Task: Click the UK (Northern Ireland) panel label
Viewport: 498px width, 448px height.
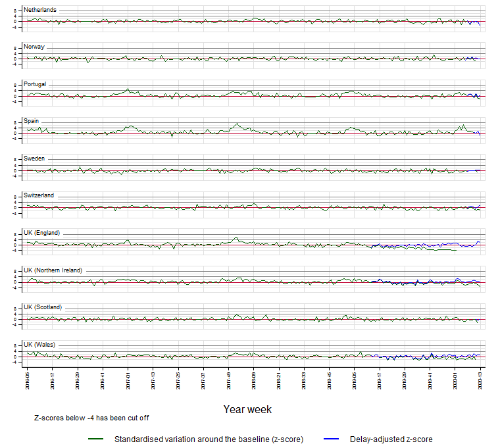Action: point(53,270)
